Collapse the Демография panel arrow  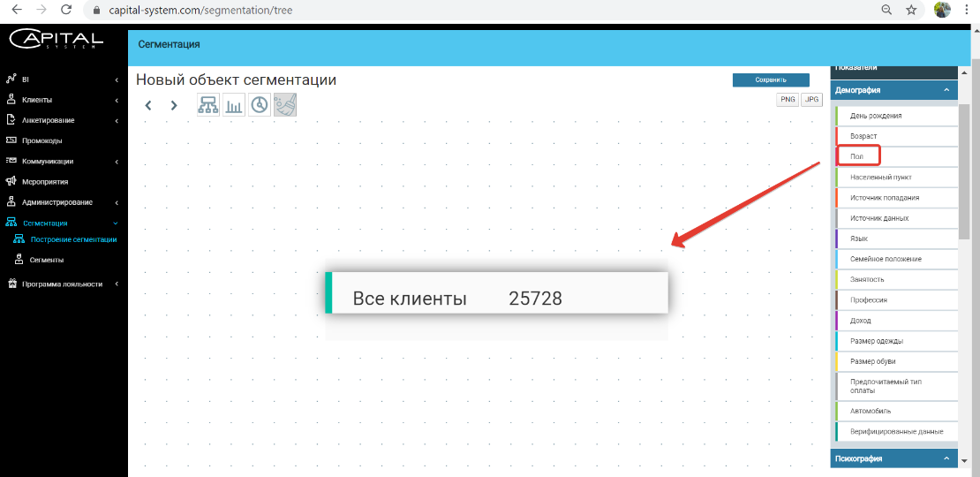pos(946,90)
